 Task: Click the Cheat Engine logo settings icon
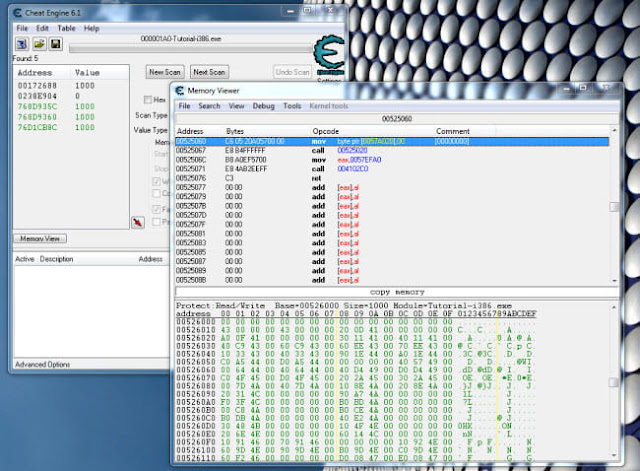[329, 56]
